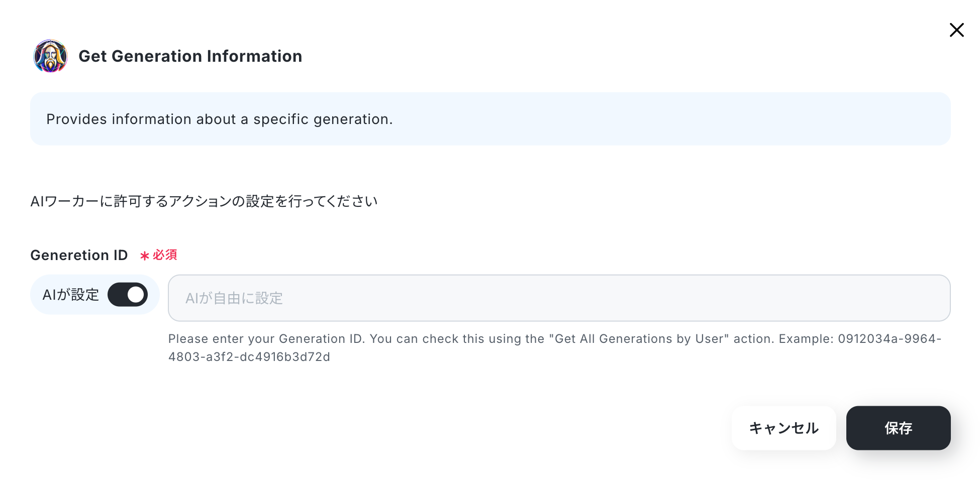The height and width of the screenshot is (489, 980).
Task: Click the "Get All Generations by User" mention
Action: pyautogui.click(x=639, y=339)
